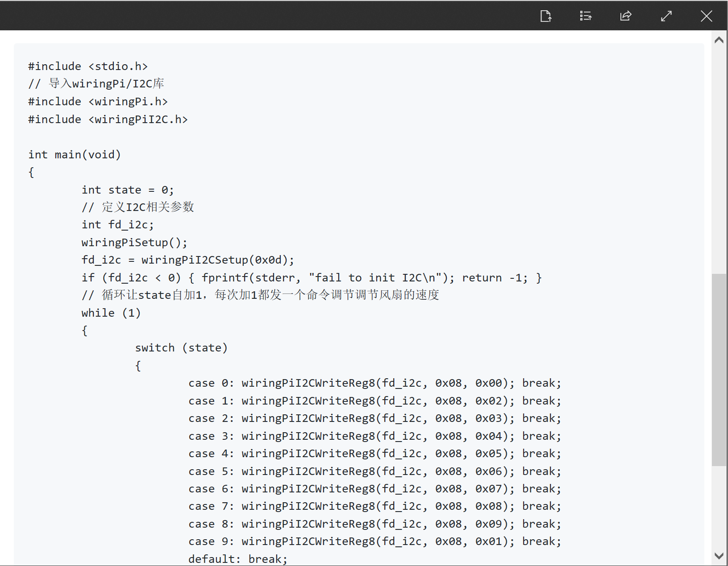Screen dimensions: 728x566
Task: Click the Chinese comment about I2C parameters
Action: click(137, 207)
